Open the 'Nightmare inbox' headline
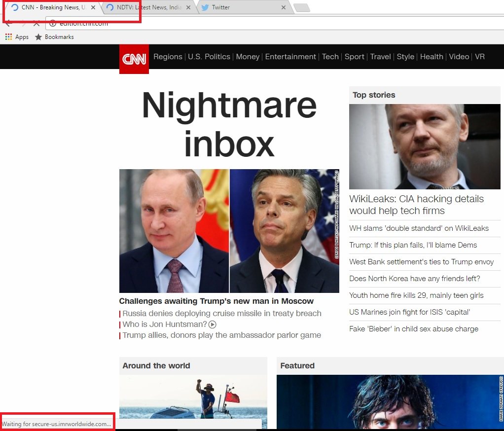The height and width of the screenshot is (431, 504). 229,124
